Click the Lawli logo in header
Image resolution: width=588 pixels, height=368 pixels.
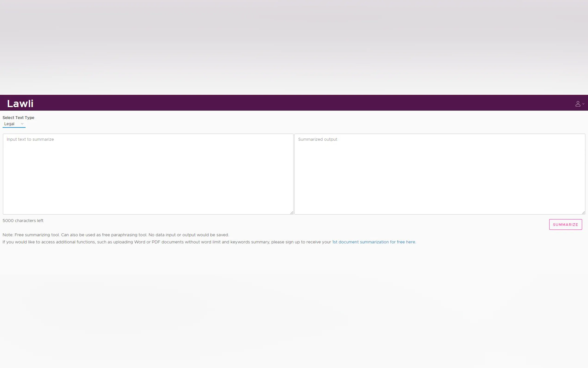pos(20,104)
